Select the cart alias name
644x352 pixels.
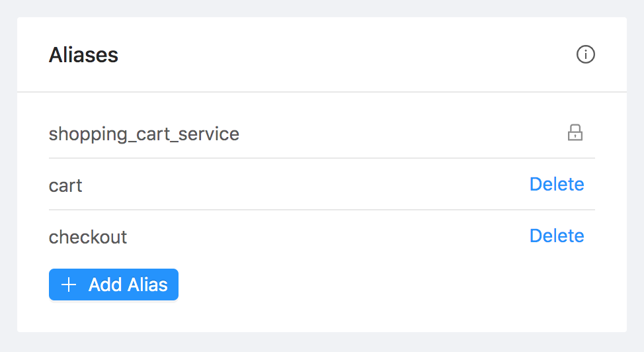[x=65, y=185]
